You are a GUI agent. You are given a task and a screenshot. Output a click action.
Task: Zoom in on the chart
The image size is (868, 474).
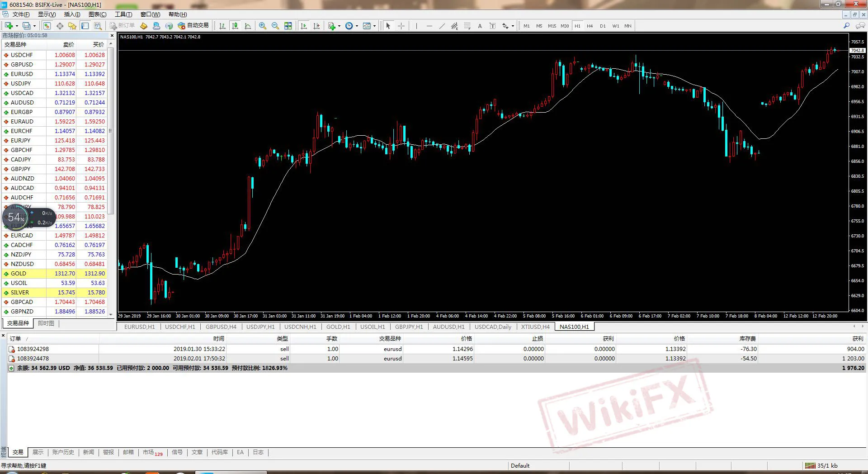pyautogui.click(x=263, y=26)
